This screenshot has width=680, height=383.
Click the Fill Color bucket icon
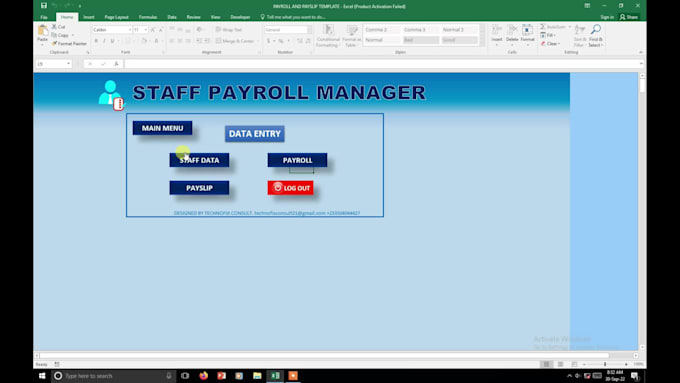coord(144,41)
